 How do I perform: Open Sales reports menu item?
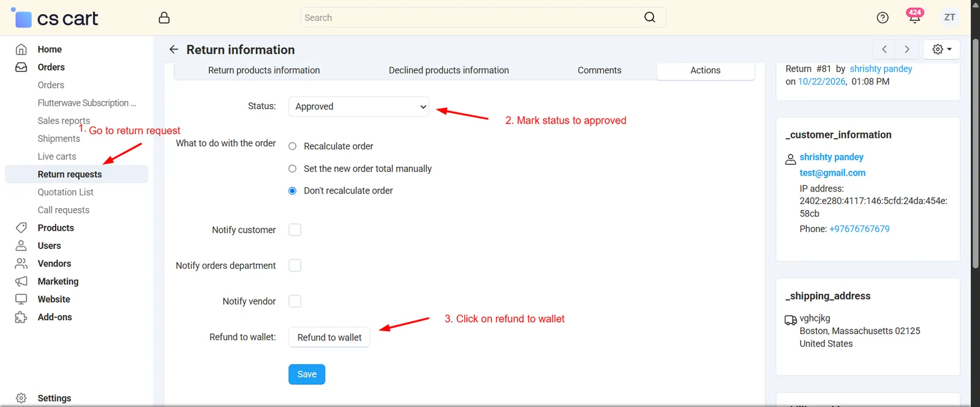(64, 121)
